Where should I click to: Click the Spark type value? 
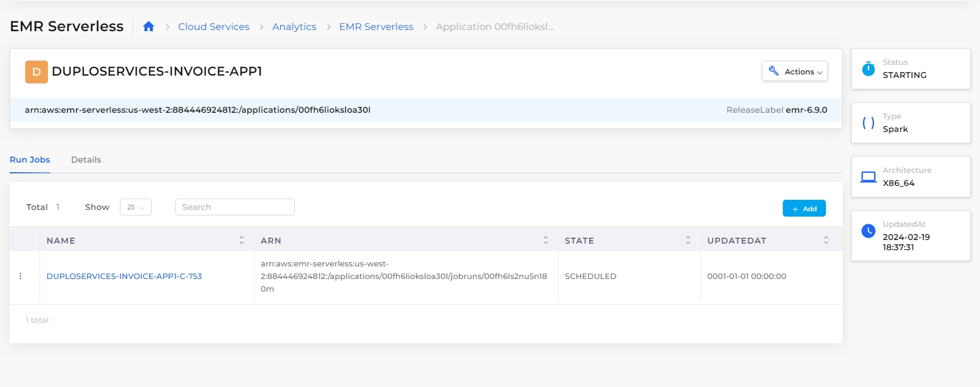pyautogui.click(x=895, y=129)
